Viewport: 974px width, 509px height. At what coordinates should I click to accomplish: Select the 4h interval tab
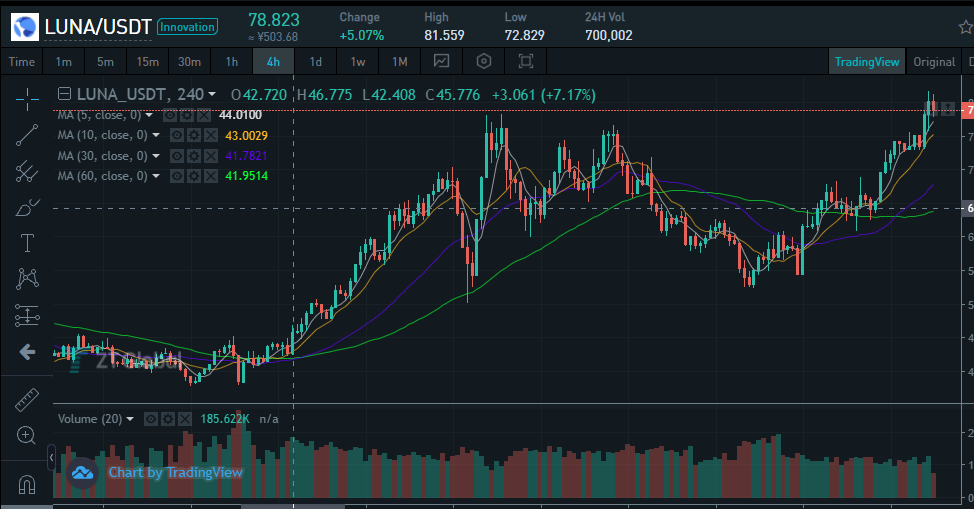[273, 62]
